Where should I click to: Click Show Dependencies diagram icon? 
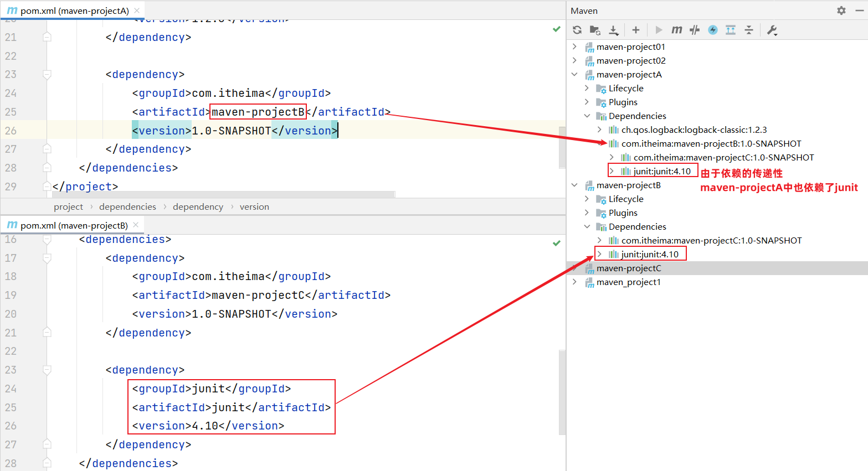click(x=731, y=30)
